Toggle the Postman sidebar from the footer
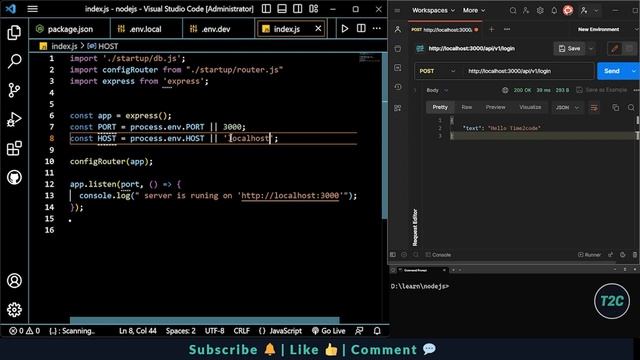The width and height of the screenshot is (640, 360). [393, 255]
